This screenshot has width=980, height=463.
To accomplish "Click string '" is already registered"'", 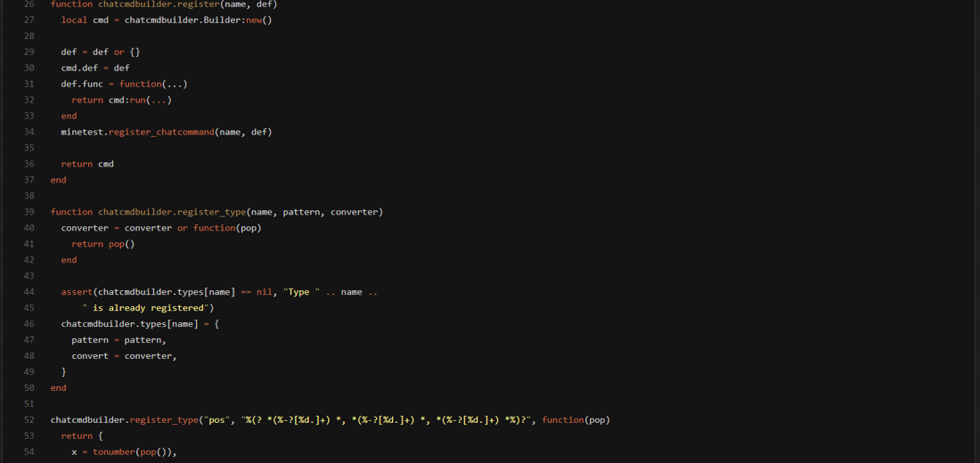I will pos(148,308).
